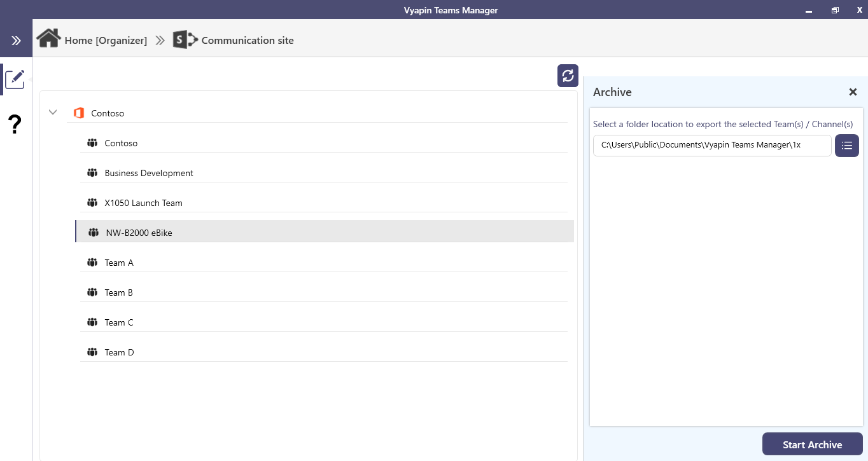Click the 'Select a folder location' instruction text
The image size is (868, 461).
(x=723, y=124)
